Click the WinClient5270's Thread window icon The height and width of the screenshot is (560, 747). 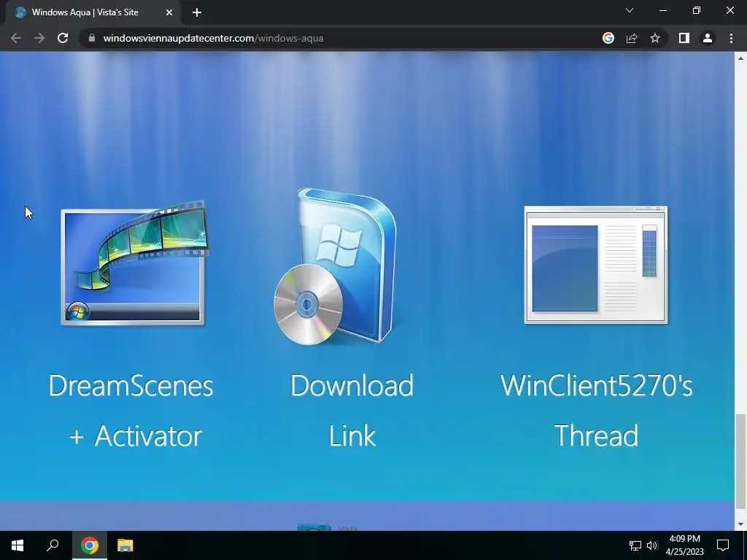click(x=595, y=265)
